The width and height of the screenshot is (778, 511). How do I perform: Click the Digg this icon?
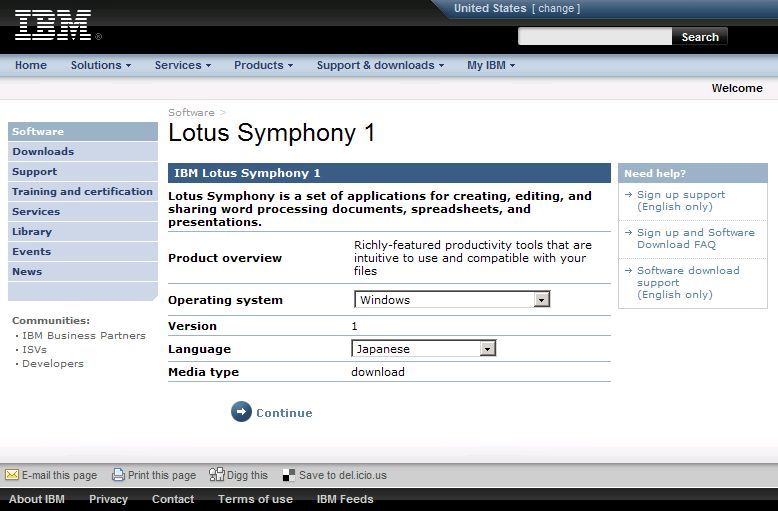coord(216,475)
